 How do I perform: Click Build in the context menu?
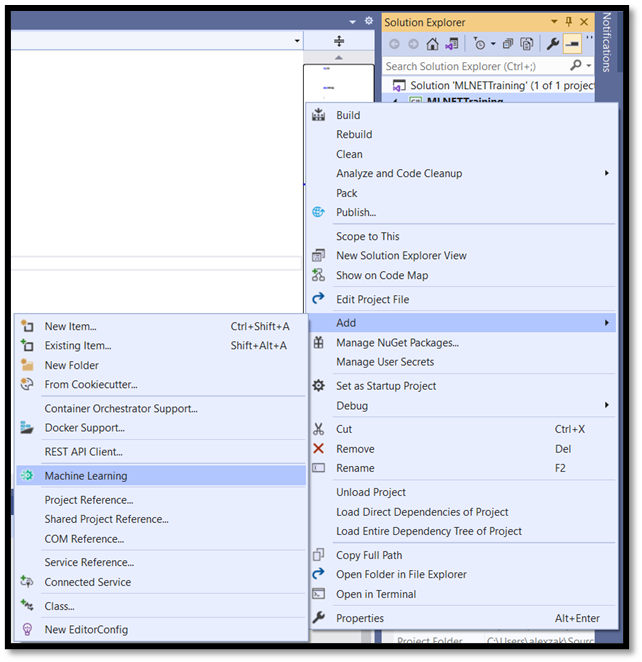(x=463, y=115)
